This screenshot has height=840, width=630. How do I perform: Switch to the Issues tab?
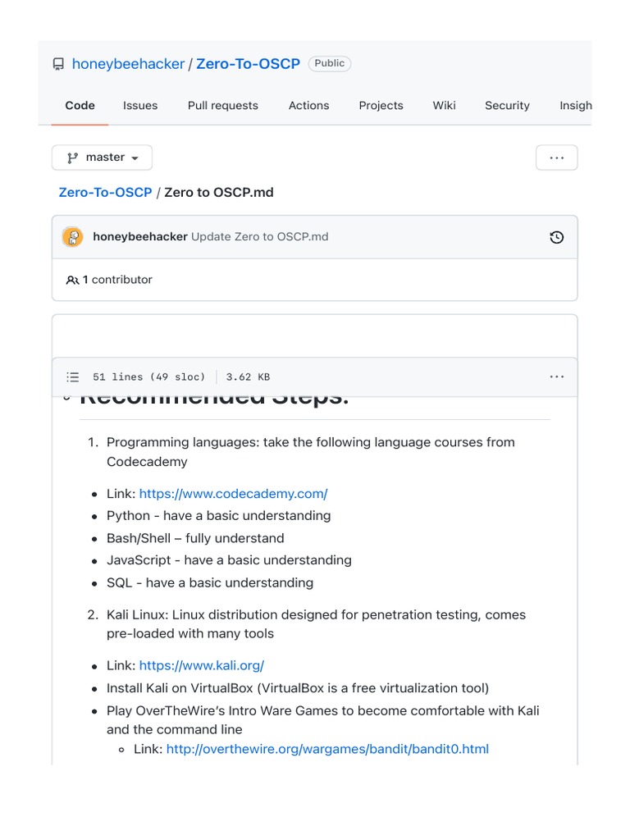(140, 106)
